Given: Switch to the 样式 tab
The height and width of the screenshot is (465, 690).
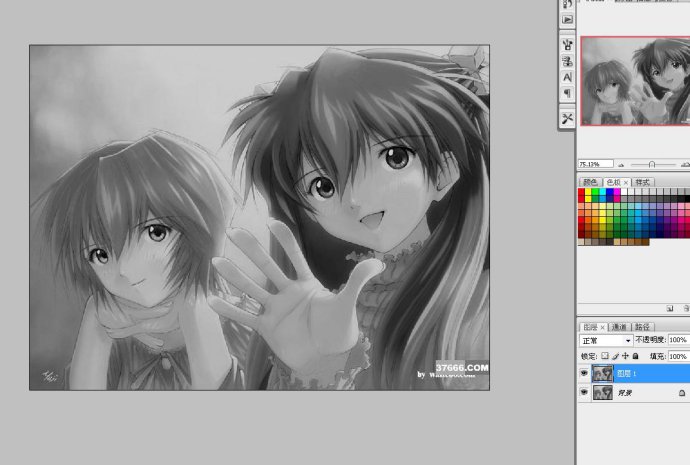Looking at the screenshot, I should [643, 182].
